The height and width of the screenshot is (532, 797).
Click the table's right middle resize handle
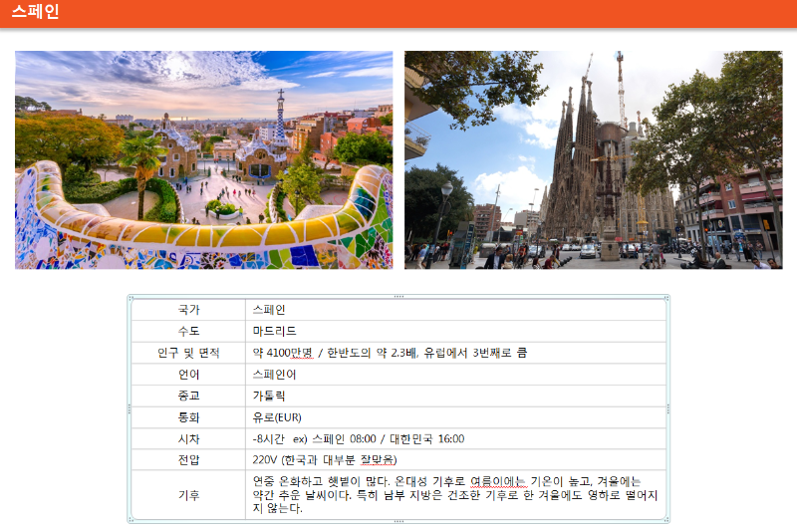[x=667, y=408]
